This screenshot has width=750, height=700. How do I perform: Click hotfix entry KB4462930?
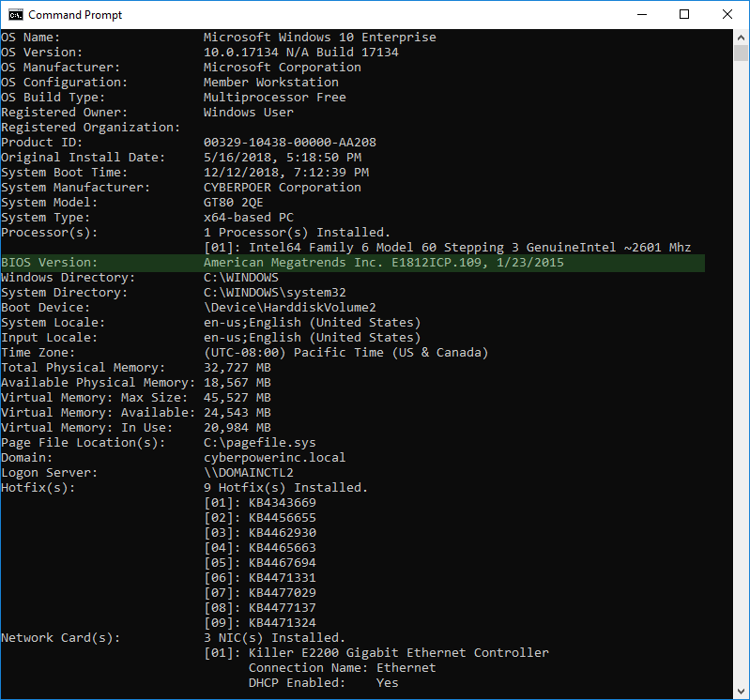click(x=260, y=533)
